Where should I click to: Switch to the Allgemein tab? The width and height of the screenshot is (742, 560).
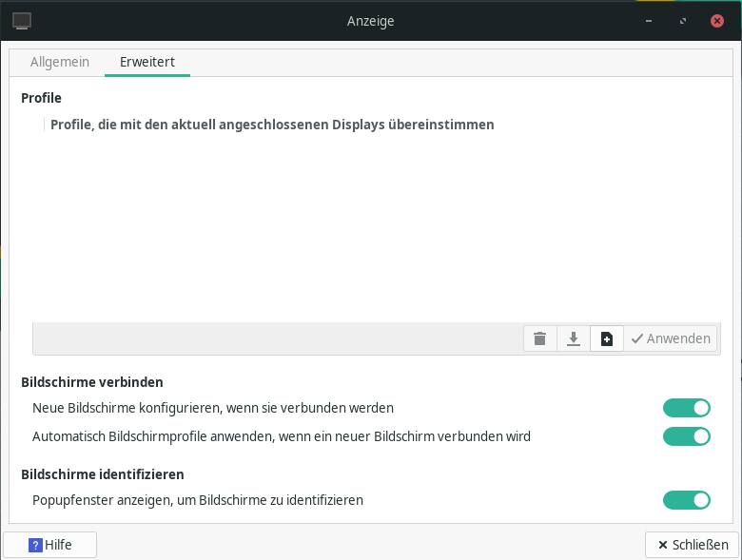click(x=60, y=62)
